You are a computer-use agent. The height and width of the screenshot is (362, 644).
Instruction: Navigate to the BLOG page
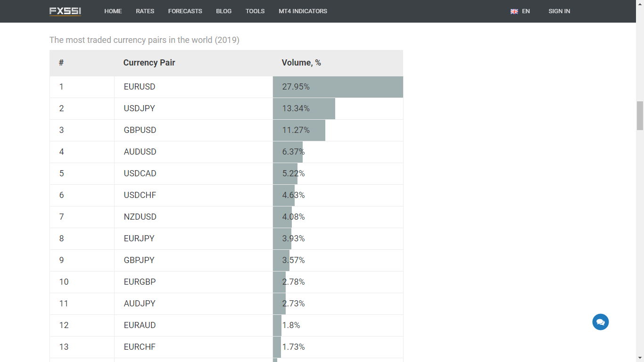[x=224, y=11]
